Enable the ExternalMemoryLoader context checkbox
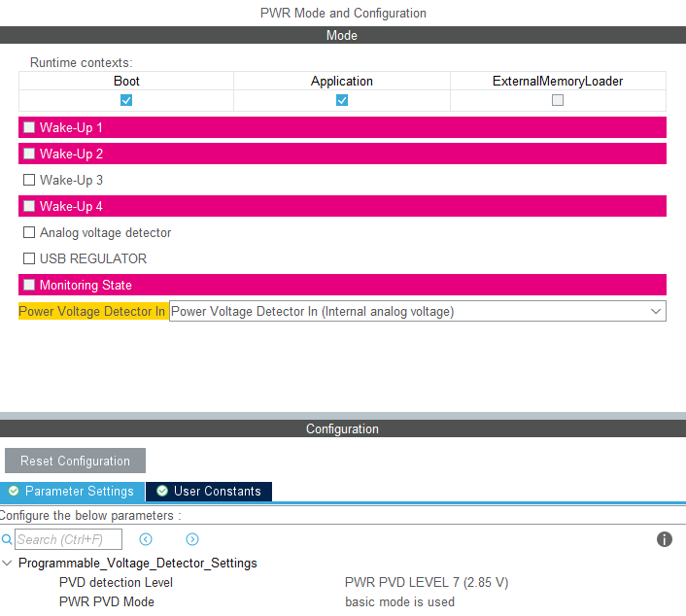 coord(558,100)
